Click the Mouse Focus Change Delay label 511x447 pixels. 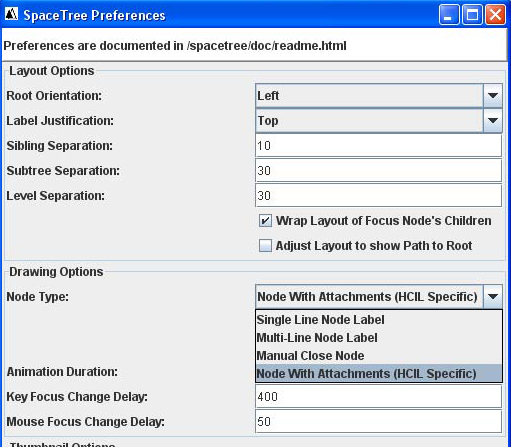click(85, 422)
